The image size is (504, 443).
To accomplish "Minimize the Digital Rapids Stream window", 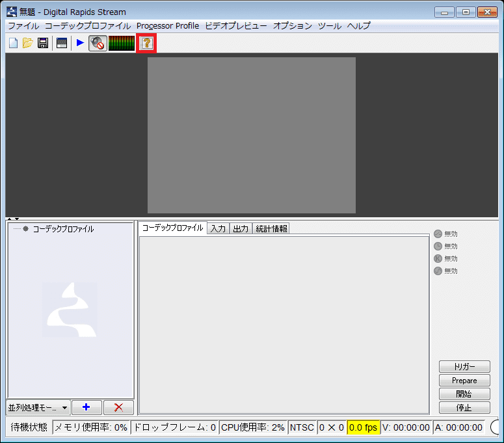I will click(x=445, y=12).
